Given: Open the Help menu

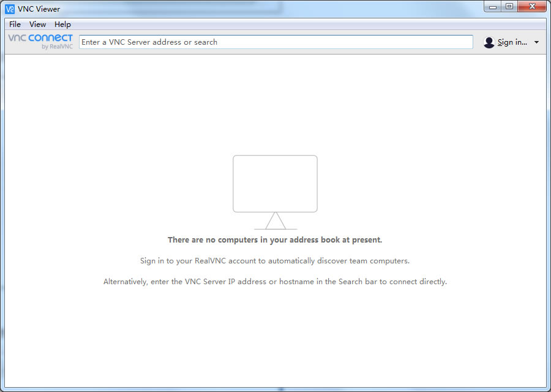Looking at the screenshot, I should pos(62,24).
